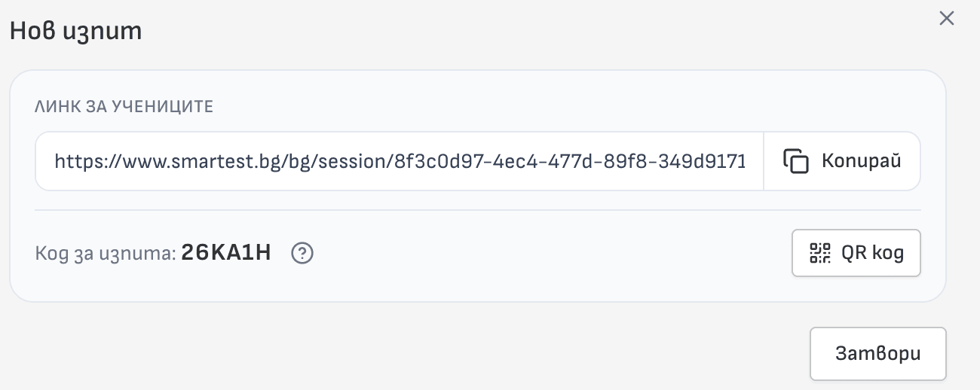Image resolution: width=980 pixels, height=390 pixels.
Task: Click the ЛИНК ЗА УЧЕНИЦИТЕ label
Action: pos(124,106)
